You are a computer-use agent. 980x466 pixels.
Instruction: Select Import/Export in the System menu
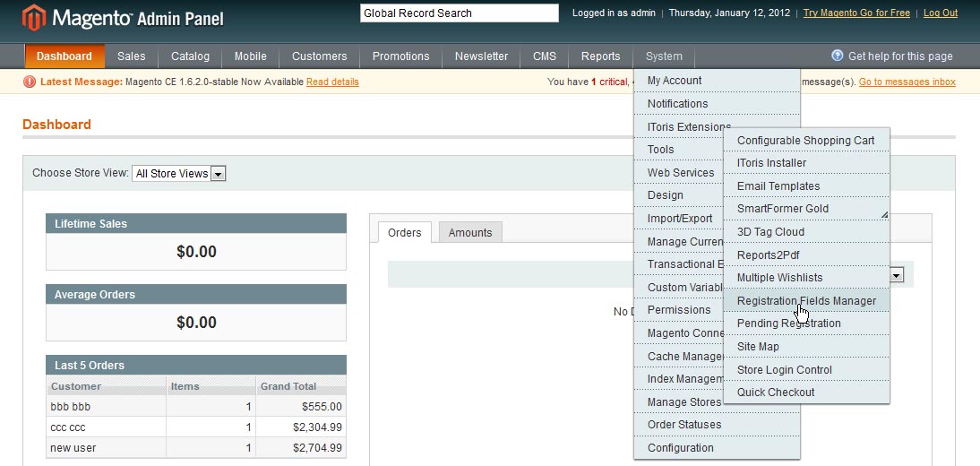coord(679,219)
